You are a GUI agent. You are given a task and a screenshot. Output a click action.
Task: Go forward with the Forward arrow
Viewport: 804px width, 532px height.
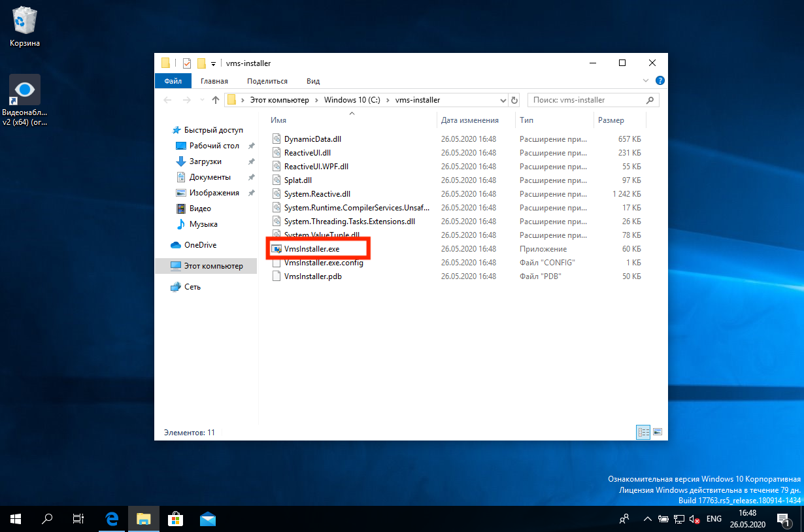[188, 100]
